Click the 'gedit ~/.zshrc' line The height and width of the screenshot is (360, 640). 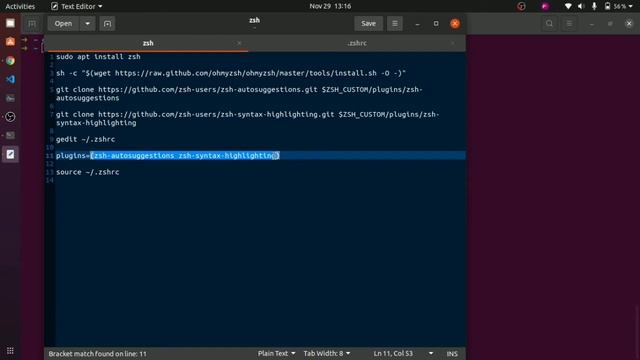coord(85,139)
